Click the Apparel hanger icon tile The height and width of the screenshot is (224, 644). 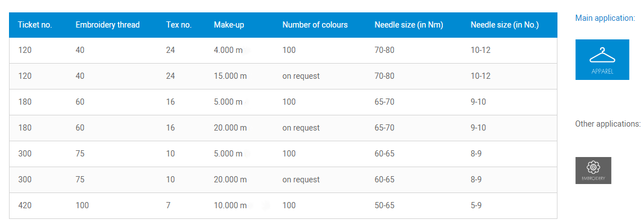(x=602, y=60)
